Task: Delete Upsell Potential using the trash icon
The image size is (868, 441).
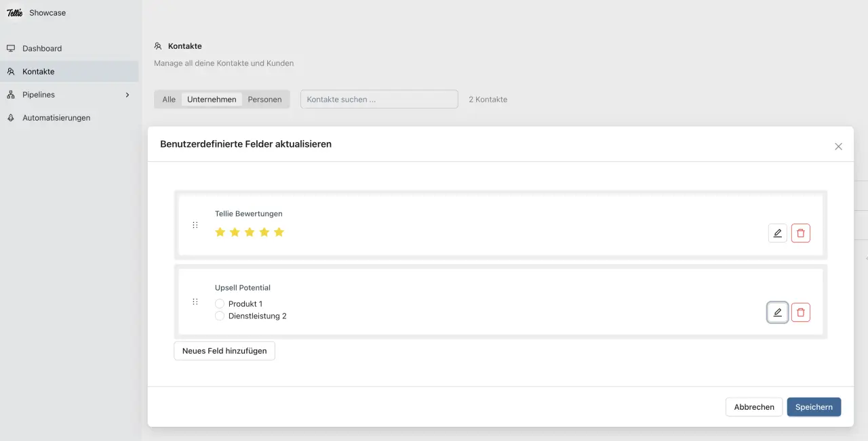Action: [x=801, y=312]
